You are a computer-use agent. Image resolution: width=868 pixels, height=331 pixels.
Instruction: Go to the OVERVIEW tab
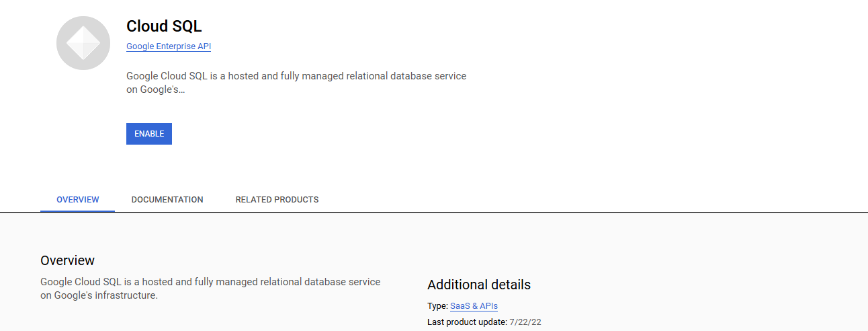[x=78, y=200]
